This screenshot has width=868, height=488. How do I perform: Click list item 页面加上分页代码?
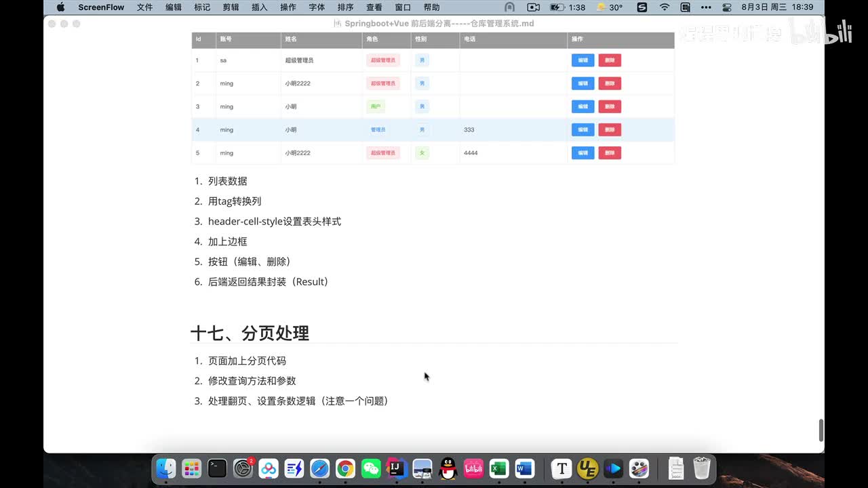pyautogui.click(x=247, y=361)
